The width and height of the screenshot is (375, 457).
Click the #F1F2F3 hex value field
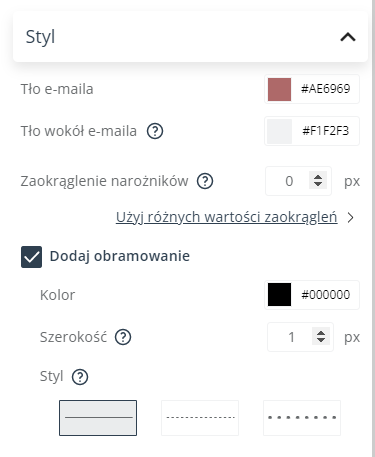pos(326,131)
